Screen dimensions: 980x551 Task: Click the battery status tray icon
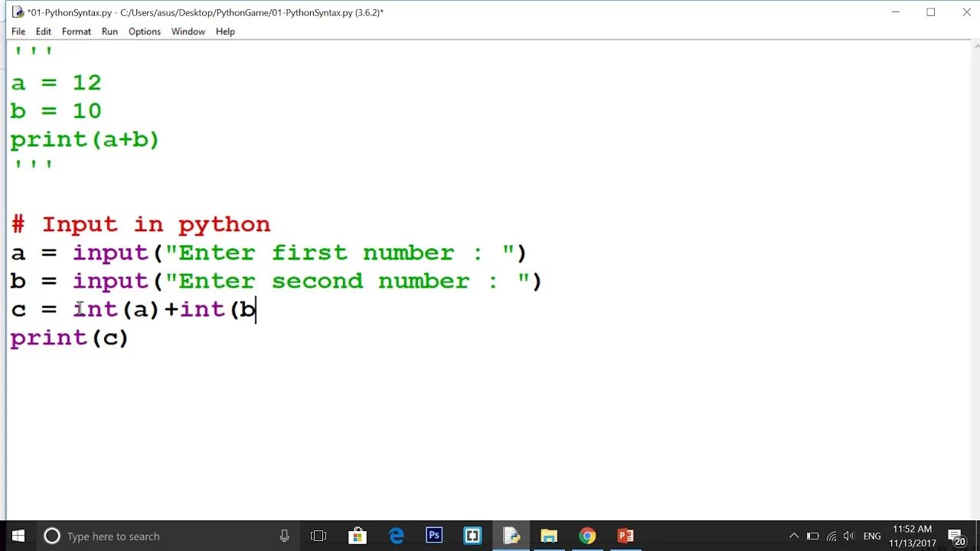click(812, 536)
